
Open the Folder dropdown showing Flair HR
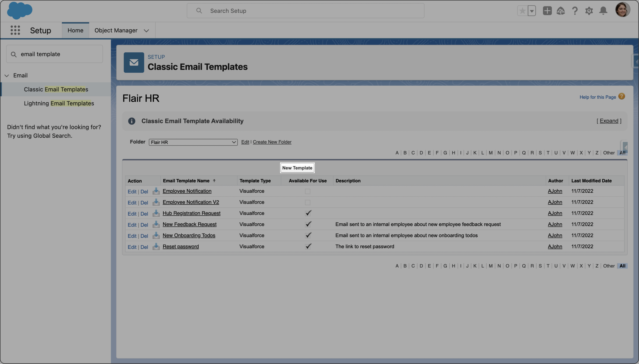193,142
